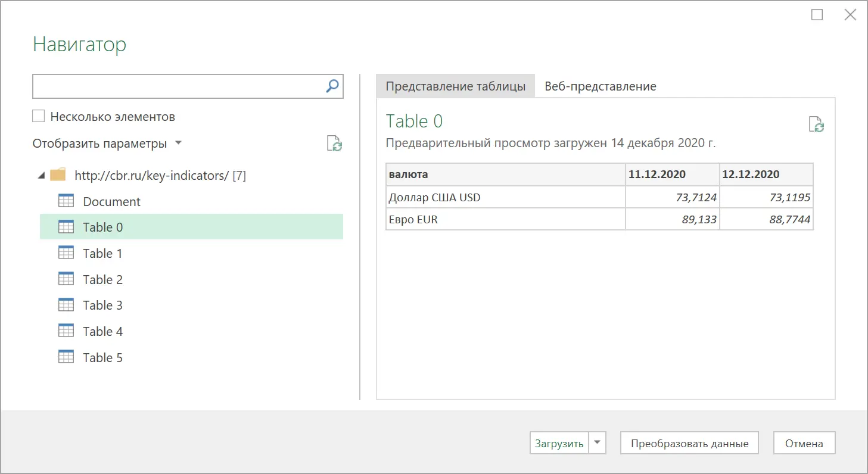This screenshot has width=868, height=474.
Task: Click the Преобразовать данные button
Action: coord(689,443)
